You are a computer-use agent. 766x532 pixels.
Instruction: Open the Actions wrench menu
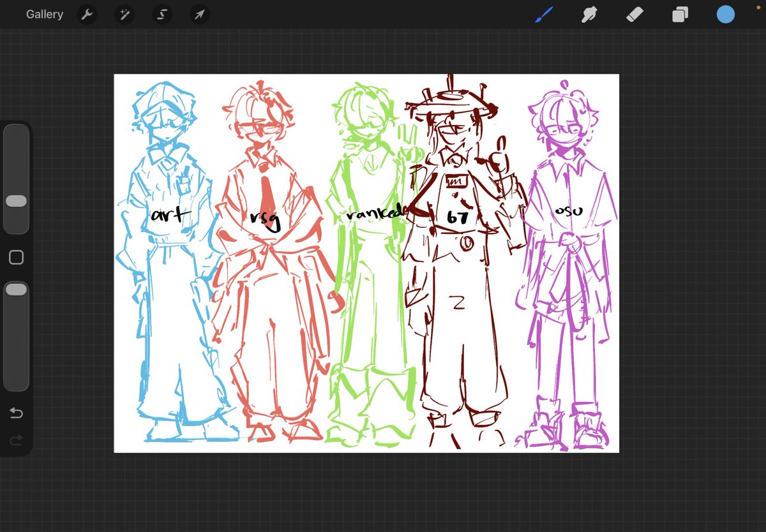[87, 14]
